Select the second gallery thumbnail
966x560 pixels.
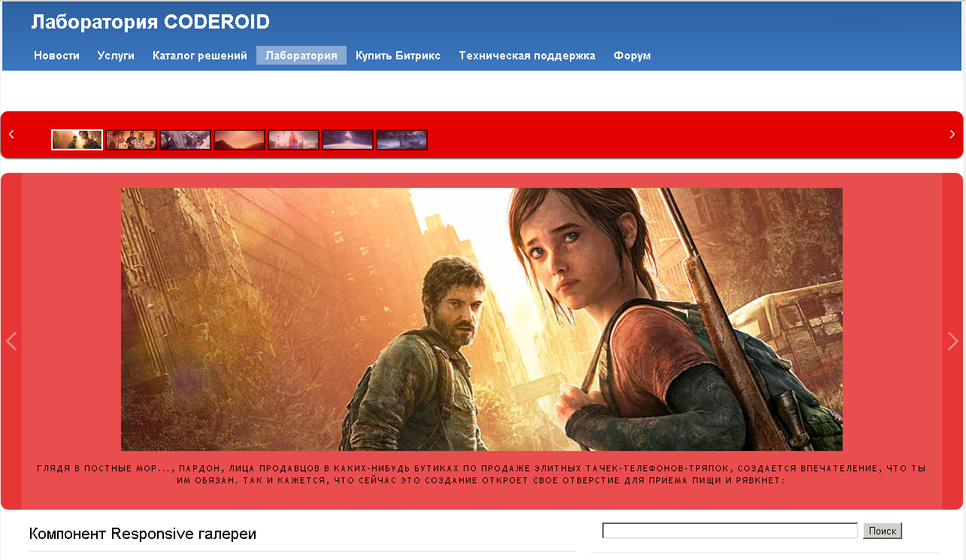[x=131, y=140]
